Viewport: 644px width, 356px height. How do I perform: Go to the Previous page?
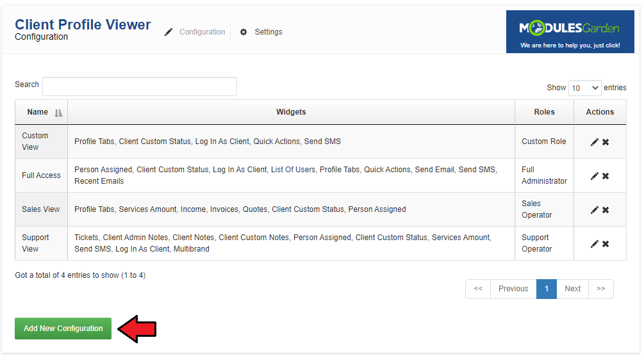pos(513,289)
